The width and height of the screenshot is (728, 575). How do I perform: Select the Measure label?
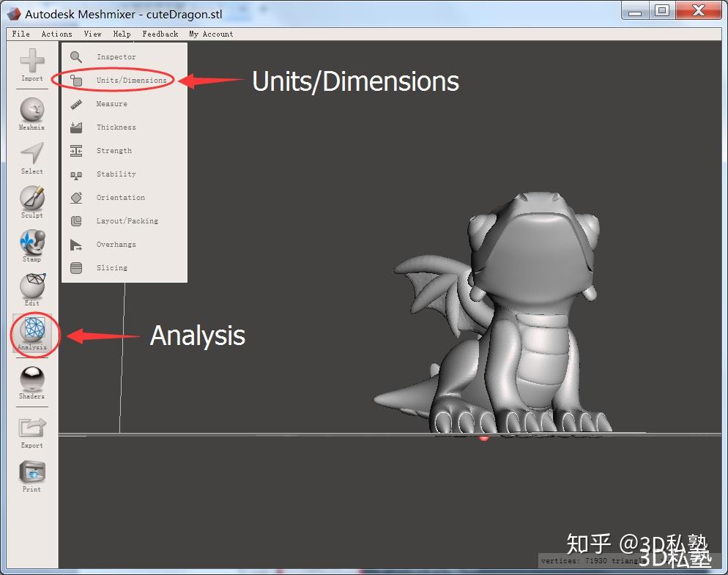112,103
